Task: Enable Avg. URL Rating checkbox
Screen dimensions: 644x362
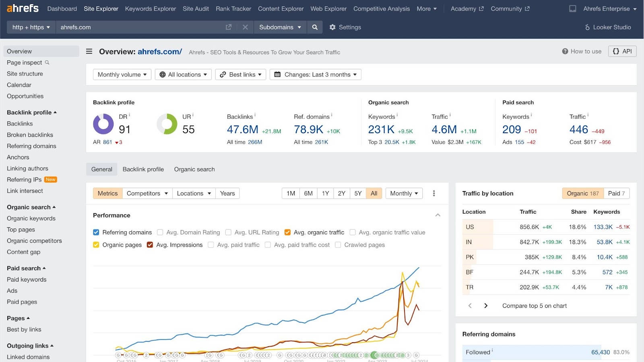Action: pos(228,232)
